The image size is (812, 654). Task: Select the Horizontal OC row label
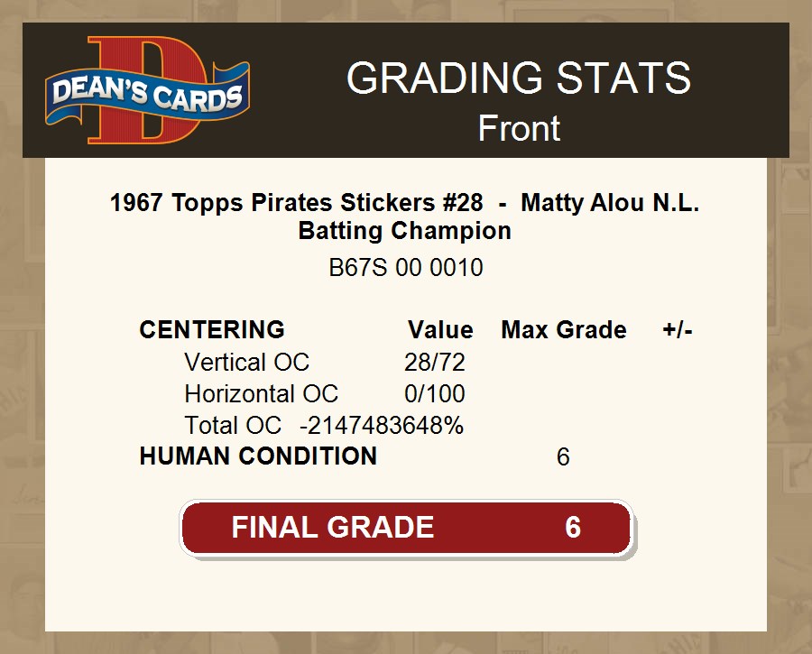click(261, 393)
